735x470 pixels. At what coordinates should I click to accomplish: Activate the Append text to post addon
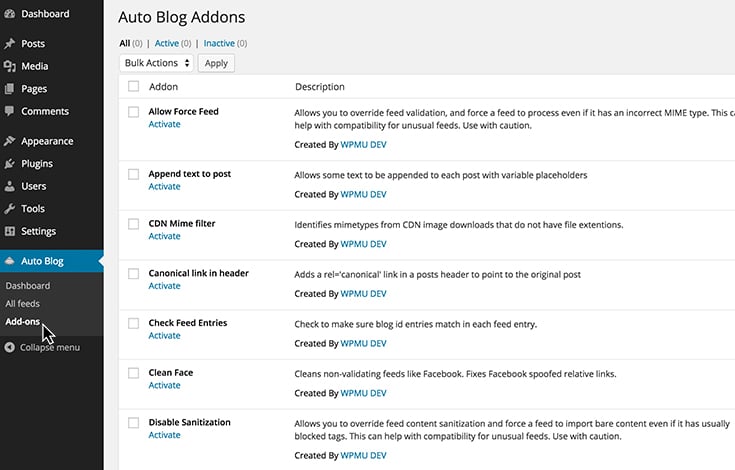(x=164, y=187)
